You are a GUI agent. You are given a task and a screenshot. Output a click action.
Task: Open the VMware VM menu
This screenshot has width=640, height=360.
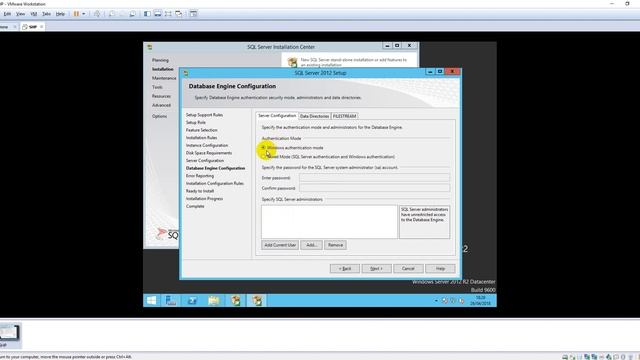34,14
